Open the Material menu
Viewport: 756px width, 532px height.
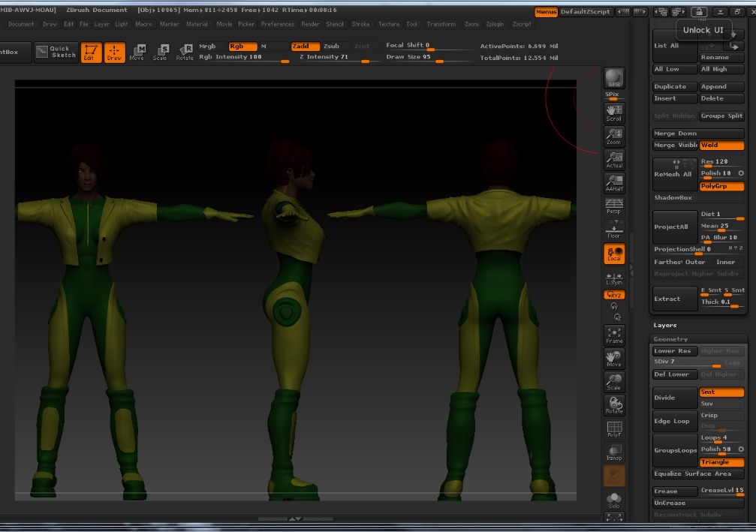click(197, 24)
